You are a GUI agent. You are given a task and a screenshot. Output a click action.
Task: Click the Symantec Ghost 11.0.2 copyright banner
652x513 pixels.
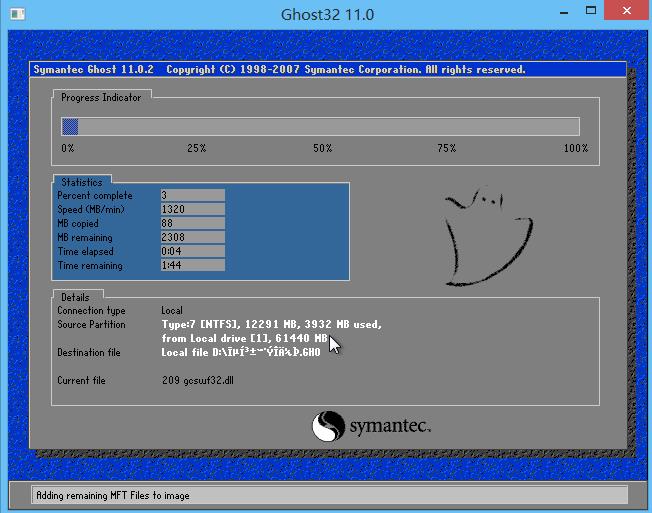328,69
